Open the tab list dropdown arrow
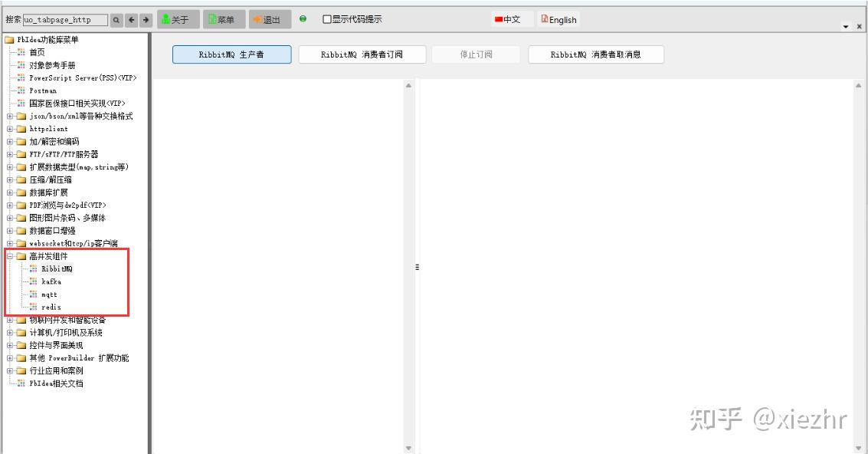 pyautogui.click(x=846, y=27)
